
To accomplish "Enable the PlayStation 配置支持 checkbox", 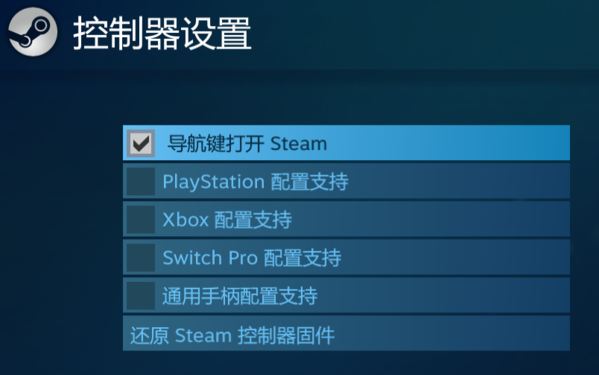I will click(x=141, y=181).
